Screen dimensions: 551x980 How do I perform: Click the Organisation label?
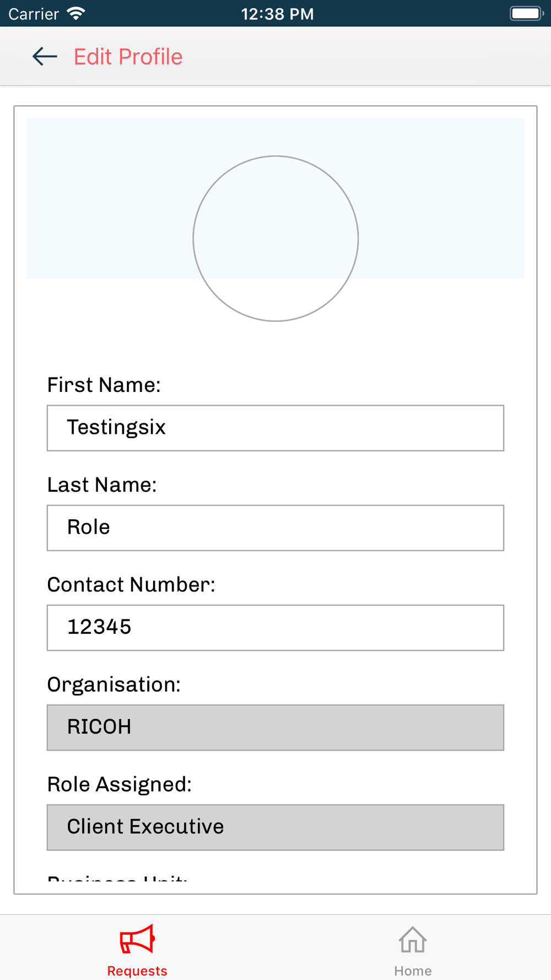coord(114,685)
